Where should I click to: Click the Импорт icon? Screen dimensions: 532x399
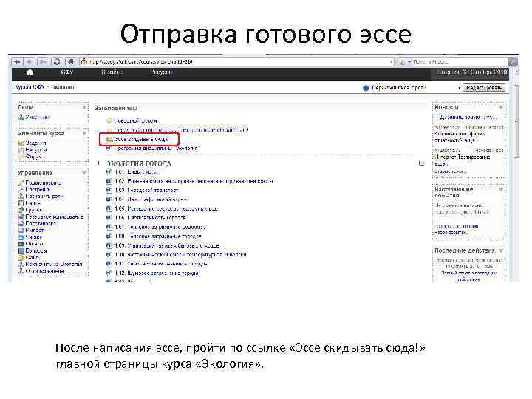pyautogui.click(x=21, y=230)
